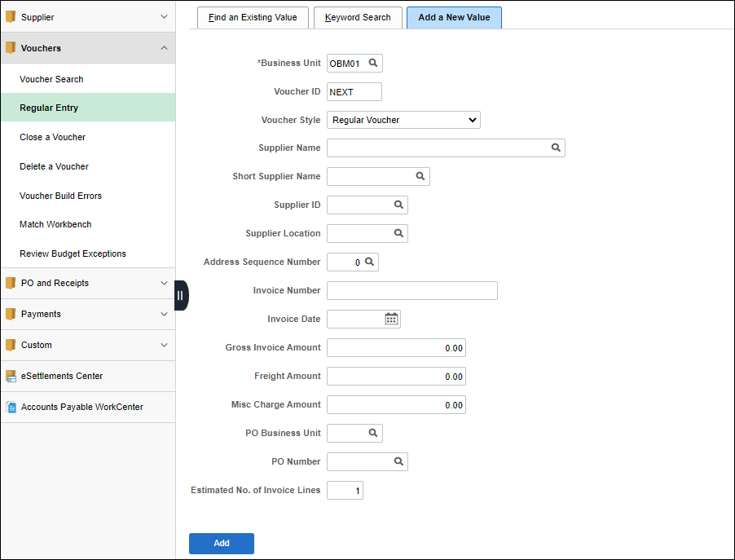Open Short Supplier Name lookup magnifier
The height and width of the screenshot is (560, 735).
[420, 176]
